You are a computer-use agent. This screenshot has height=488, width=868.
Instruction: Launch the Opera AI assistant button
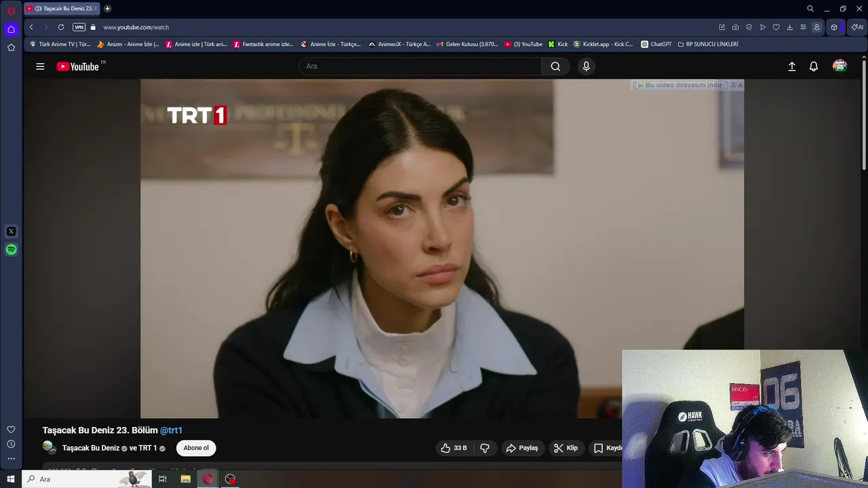point(857,27)
